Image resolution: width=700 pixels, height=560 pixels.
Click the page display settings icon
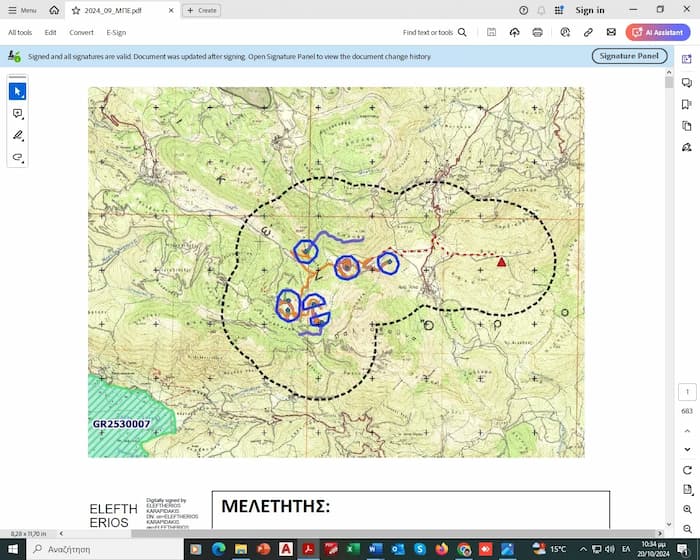pyautogui.click(x=687, y=490)
